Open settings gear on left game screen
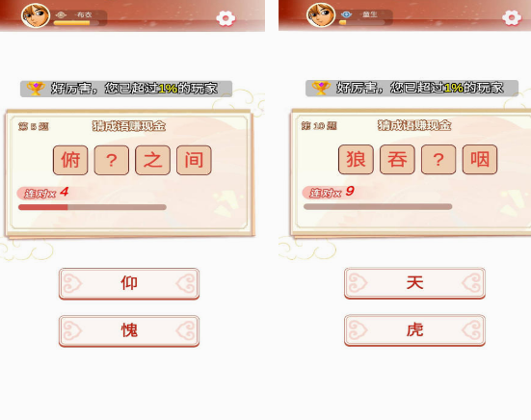This screenshot has height=420, width=531. click(226, 18)
